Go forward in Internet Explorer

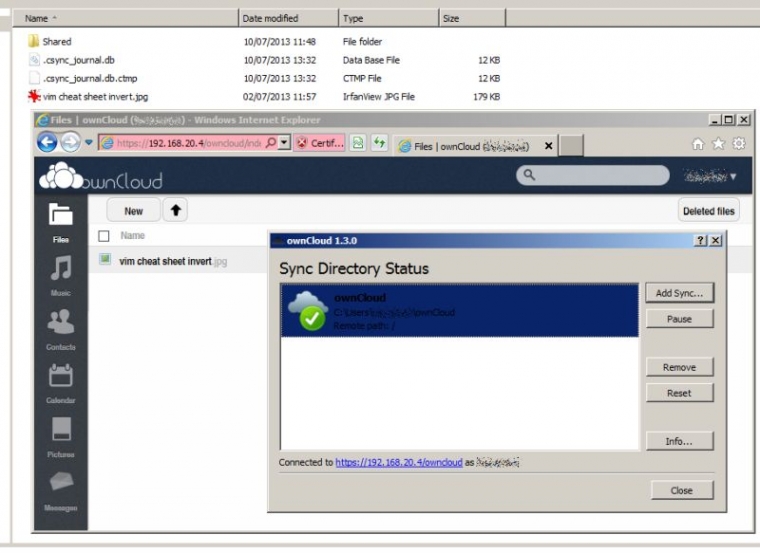(71, 142)
